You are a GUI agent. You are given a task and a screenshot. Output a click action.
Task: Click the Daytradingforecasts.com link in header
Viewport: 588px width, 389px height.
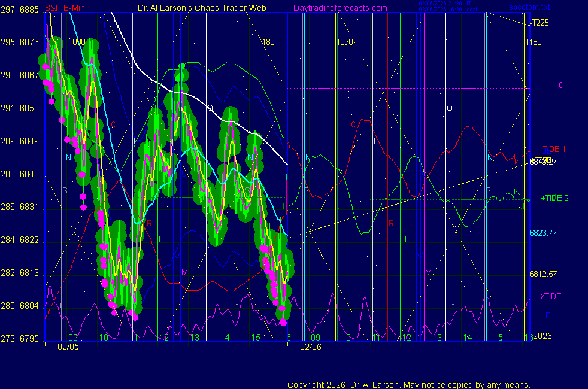340,8
